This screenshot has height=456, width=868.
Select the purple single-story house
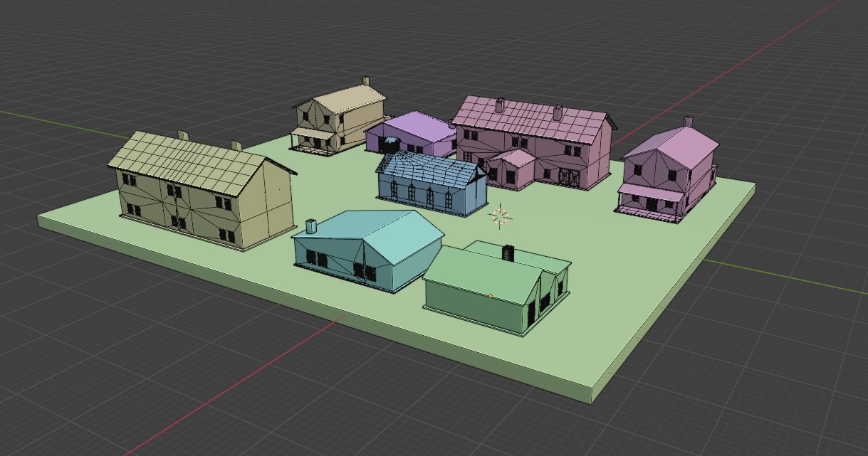point(413,133)
